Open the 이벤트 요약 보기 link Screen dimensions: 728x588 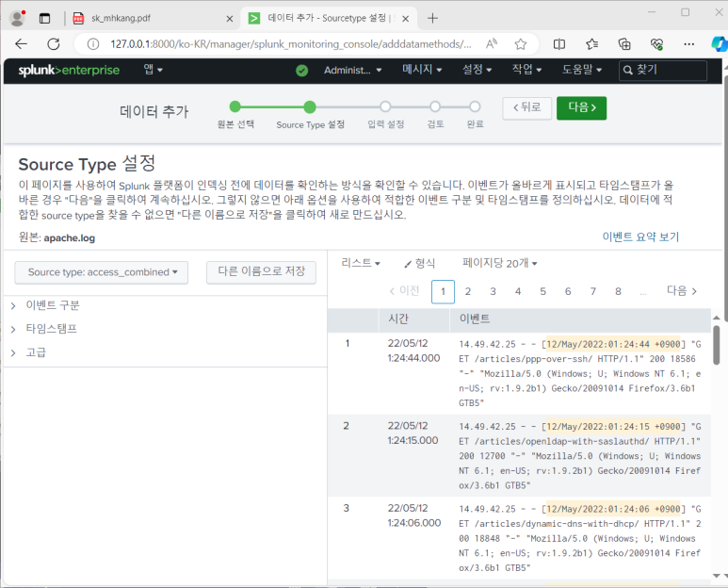coord(640,237)
